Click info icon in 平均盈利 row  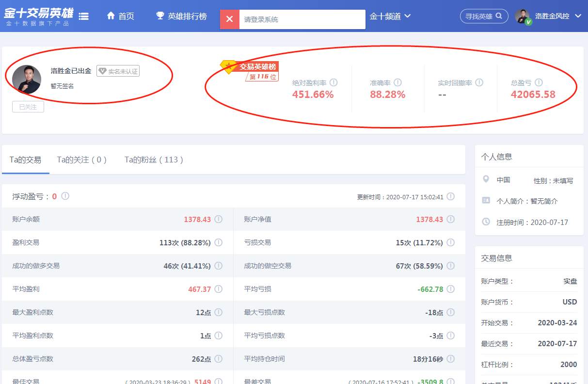[x=219, y=289]
